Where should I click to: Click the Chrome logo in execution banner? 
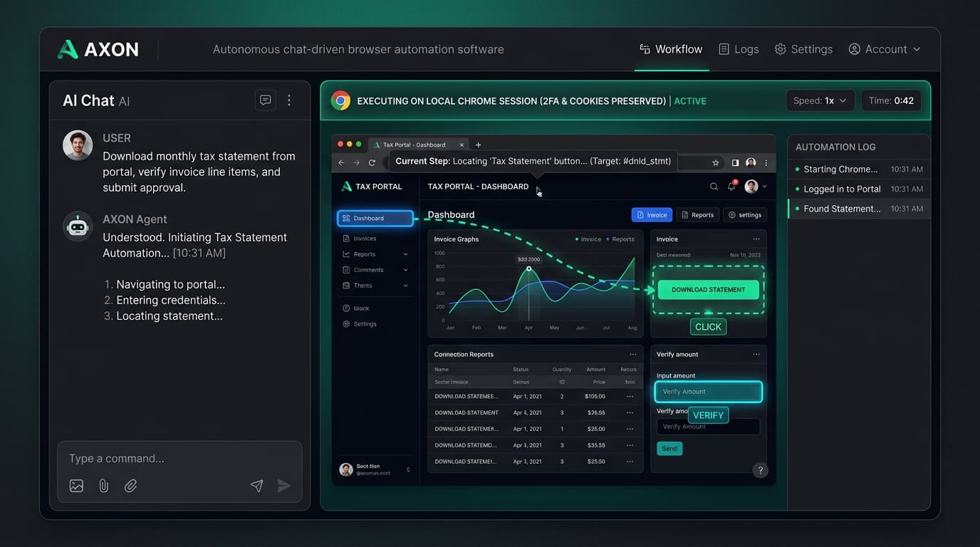340,100
